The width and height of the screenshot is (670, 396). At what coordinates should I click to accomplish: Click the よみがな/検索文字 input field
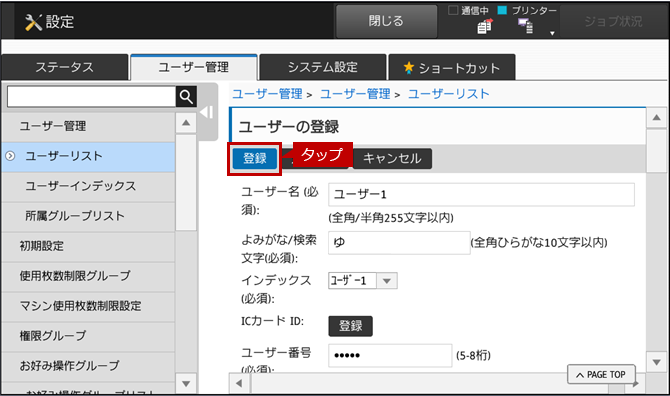point(399,243)
